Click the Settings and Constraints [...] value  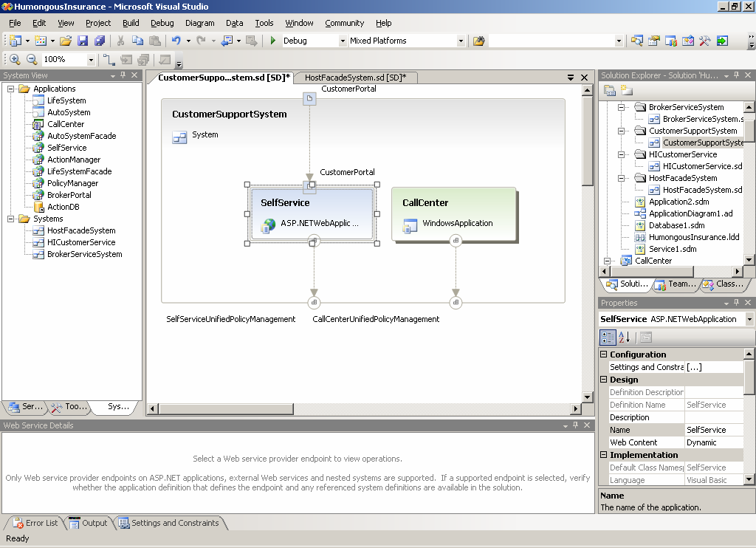(714, 367)
